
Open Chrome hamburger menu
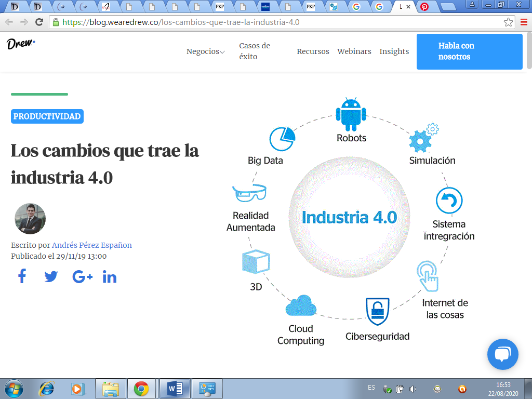(524, 22)
